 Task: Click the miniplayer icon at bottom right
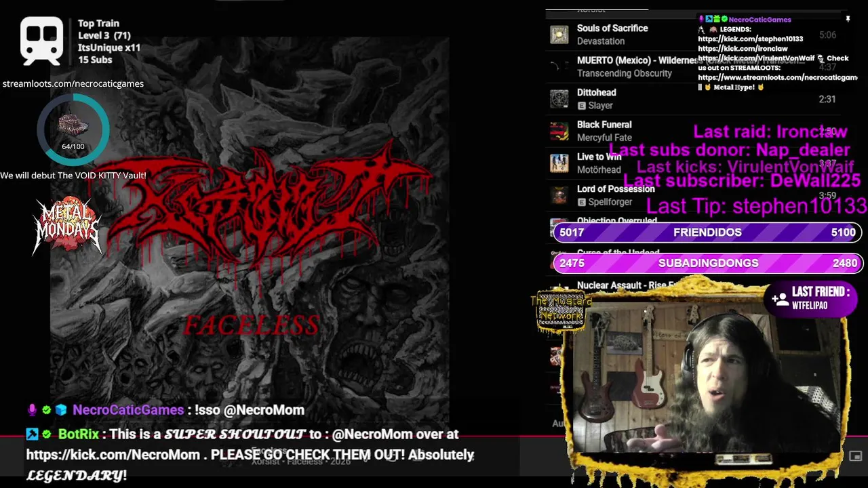coord(855,456)
